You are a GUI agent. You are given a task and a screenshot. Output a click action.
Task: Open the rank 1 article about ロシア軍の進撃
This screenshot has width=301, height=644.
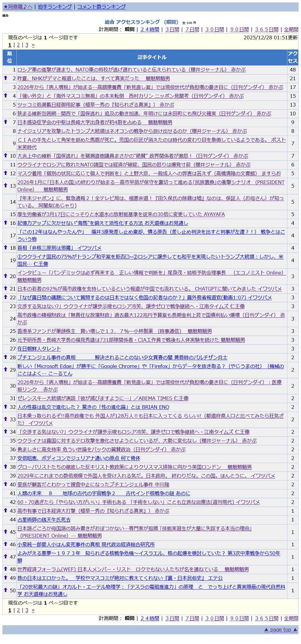click(x=131, y=70)
